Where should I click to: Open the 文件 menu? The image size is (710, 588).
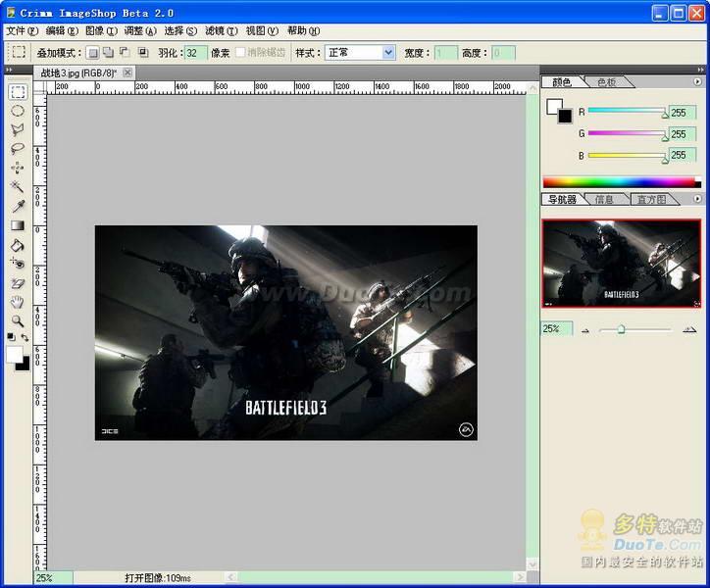point(22,30)
